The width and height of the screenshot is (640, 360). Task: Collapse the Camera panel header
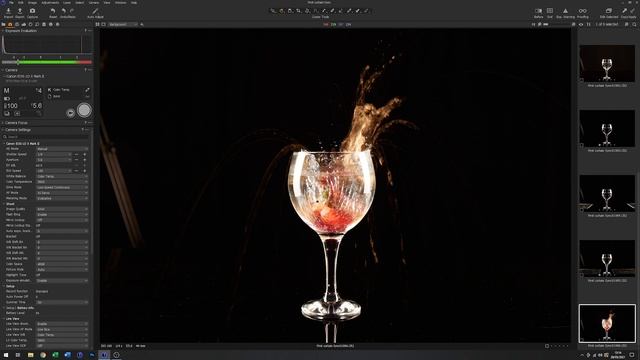coord(3,70)
